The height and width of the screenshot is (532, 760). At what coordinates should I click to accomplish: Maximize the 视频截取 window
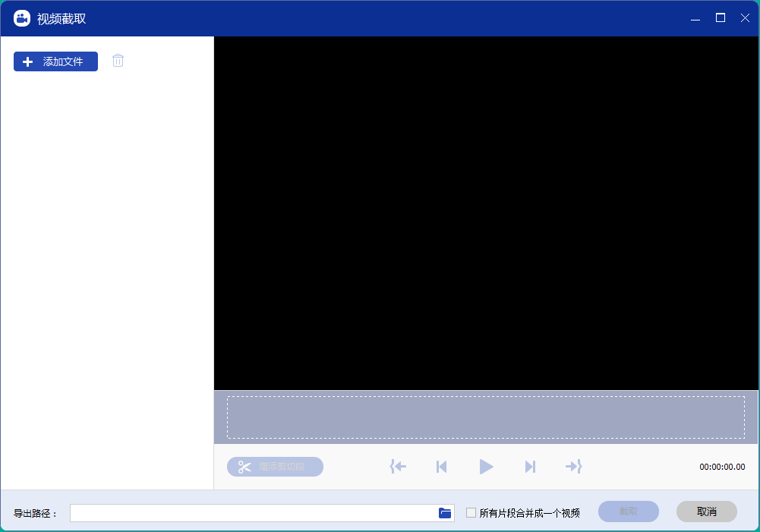click(721, 18)
